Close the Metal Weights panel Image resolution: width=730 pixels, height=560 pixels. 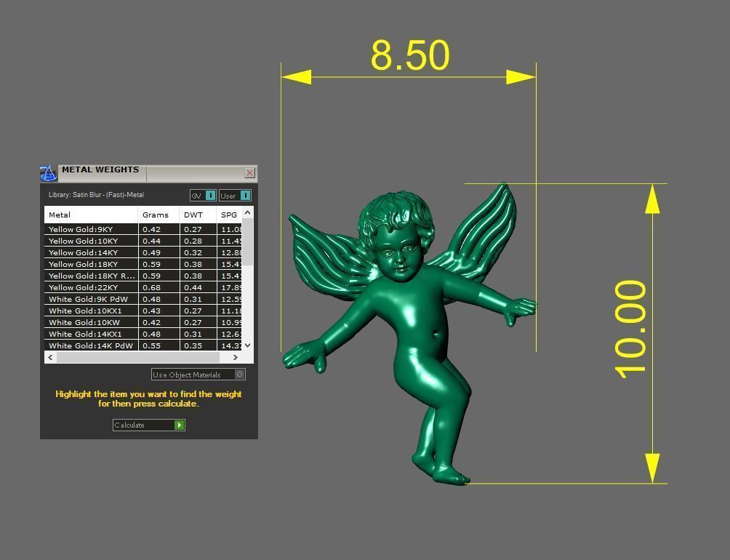249,172
